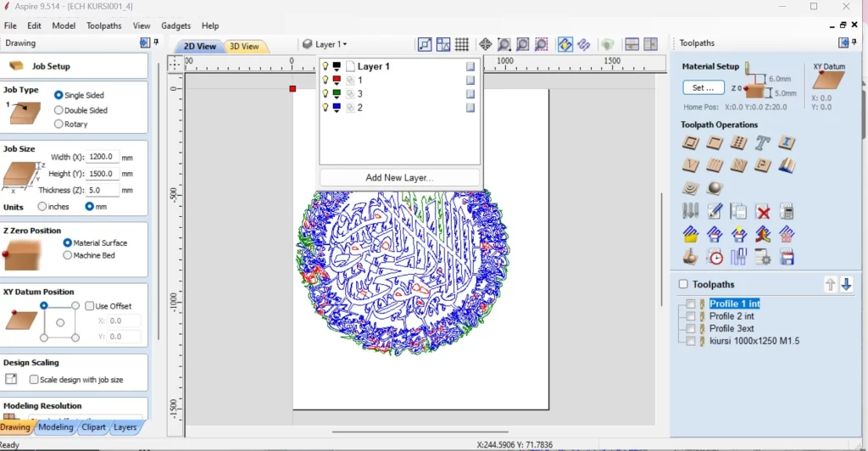Select the Double Sided job type
Image resolution: width=868 pixels, height=451 pixels.
click(x=58, y=110)
